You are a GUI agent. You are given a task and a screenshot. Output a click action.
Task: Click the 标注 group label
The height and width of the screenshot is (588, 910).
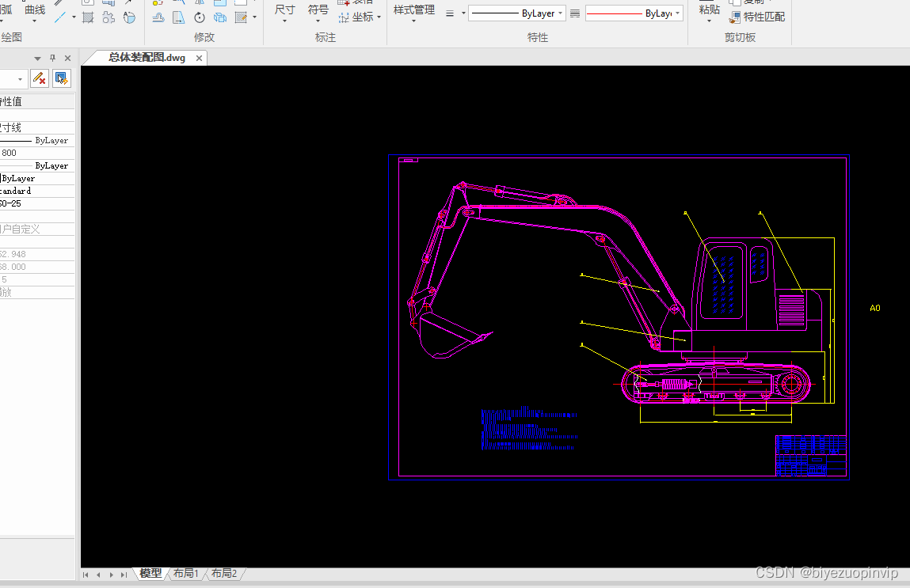(x=326, y=37)
